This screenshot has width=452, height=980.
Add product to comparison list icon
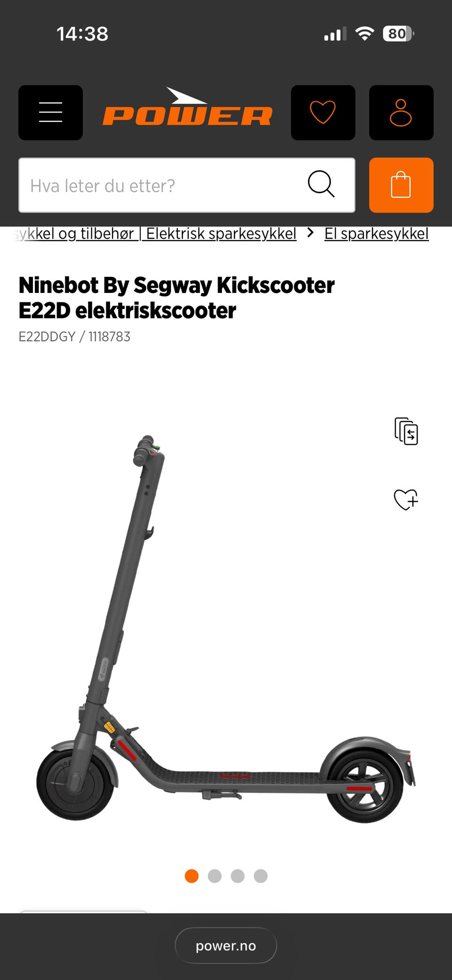(x=406, y=431)
